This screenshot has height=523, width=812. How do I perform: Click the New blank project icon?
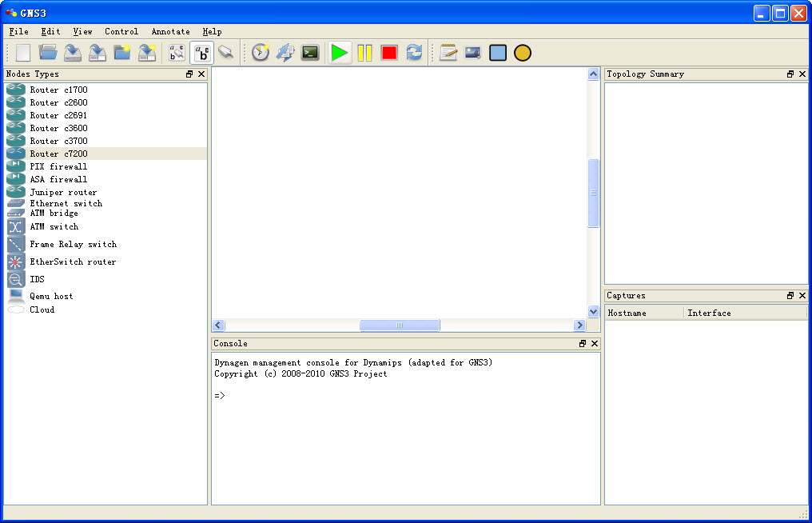[x=23, y=53]
